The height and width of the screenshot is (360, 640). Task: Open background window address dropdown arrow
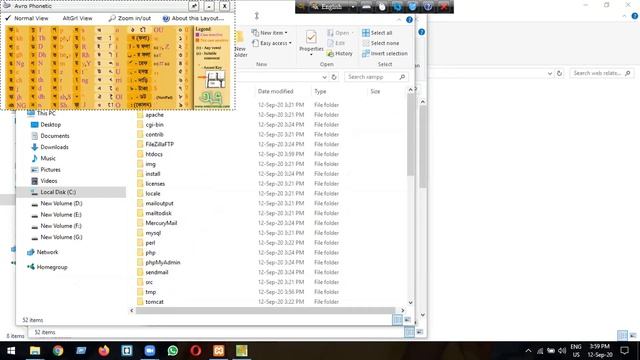[x=550, y=73]
